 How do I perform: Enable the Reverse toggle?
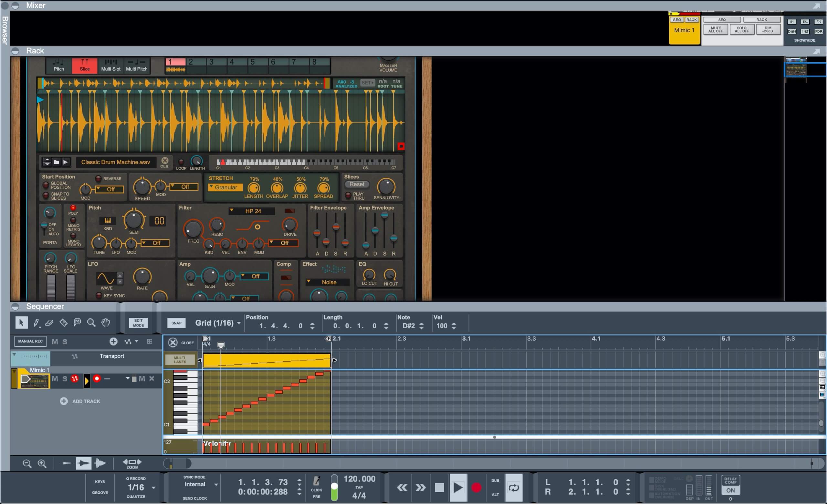click(99, 179)
